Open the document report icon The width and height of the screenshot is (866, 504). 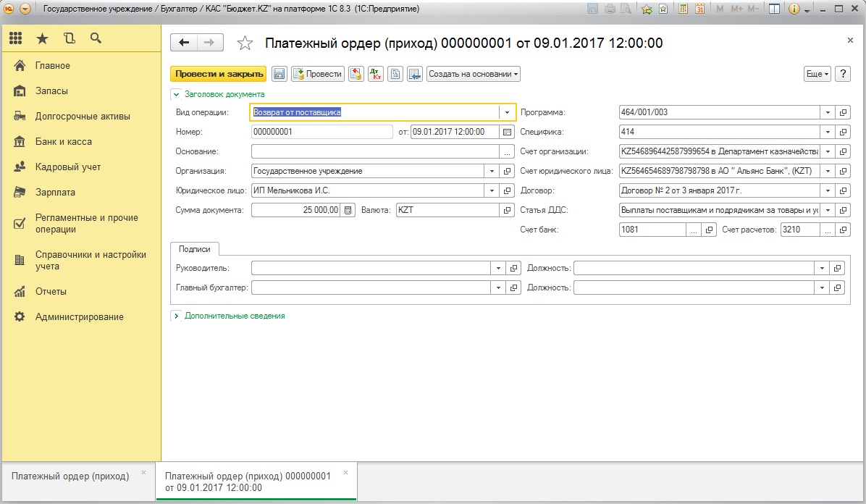pyautogui.click(x=395, y=74)
